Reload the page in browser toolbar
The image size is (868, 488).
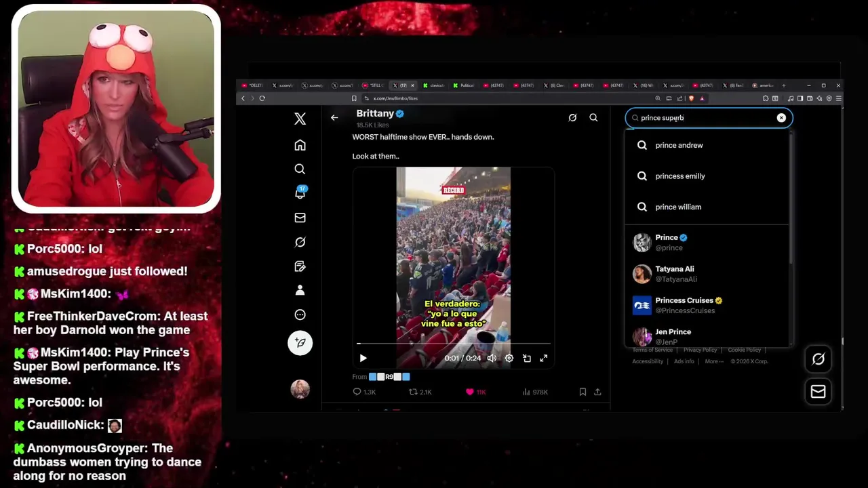point(262,98)
